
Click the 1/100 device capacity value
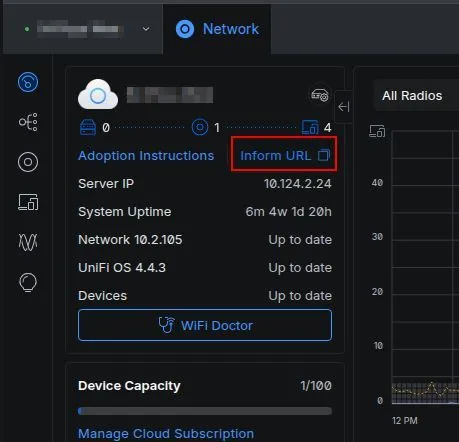316,386
